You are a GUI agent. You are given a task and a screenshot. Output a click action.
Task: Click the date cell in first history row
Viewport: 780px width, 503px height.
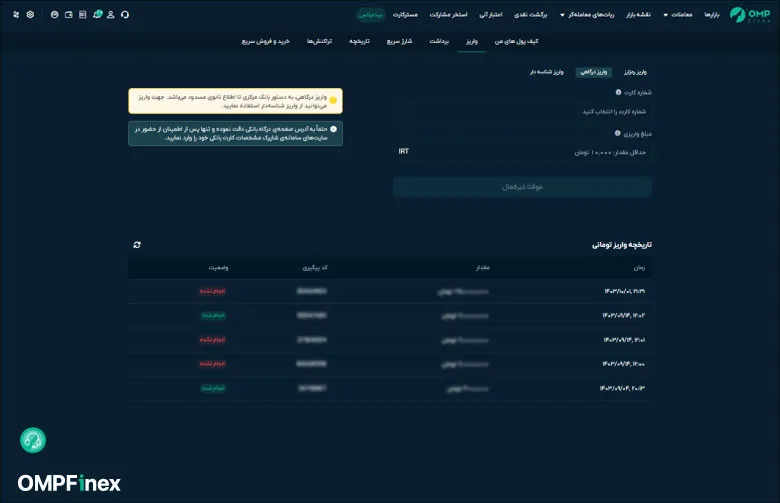click(624, 291)
